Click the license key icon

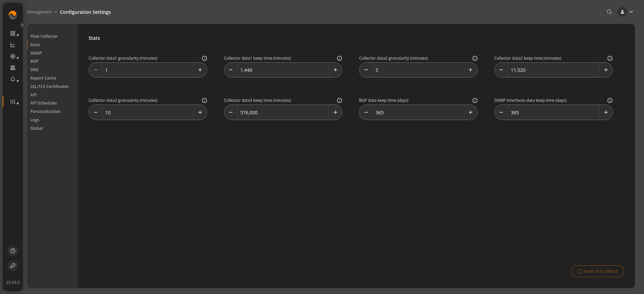pyautogui.click(x=13, y=266)
